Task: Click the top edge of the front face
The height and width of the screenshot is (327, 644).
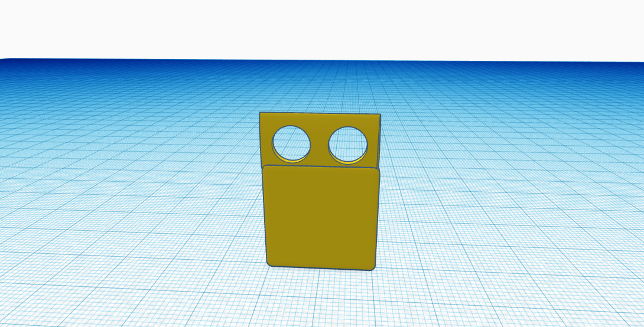Action: pos(320,166)
